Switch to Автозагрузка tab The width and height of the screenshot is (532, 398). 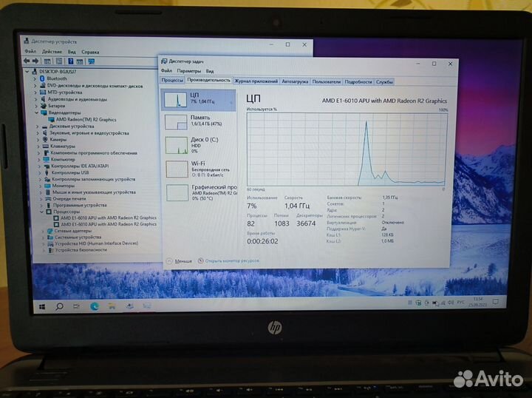coord(295,81)
